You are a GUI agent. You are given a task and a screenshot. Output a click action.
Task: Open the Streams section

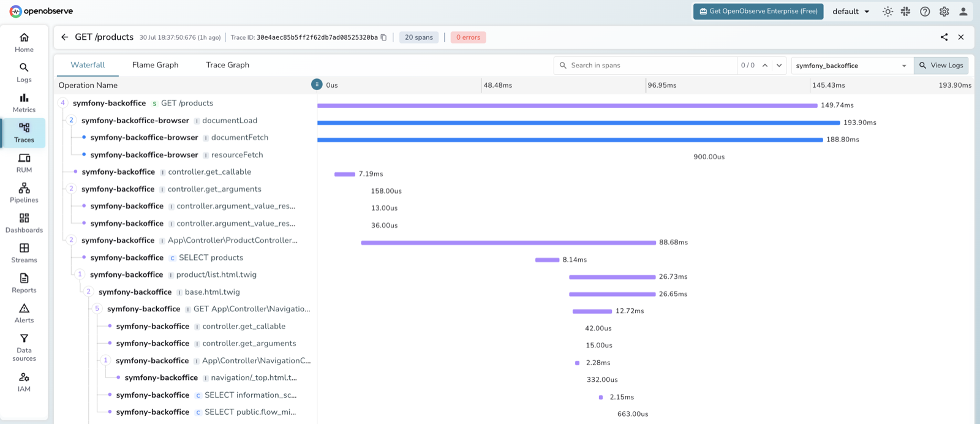(x=24, y=253)
